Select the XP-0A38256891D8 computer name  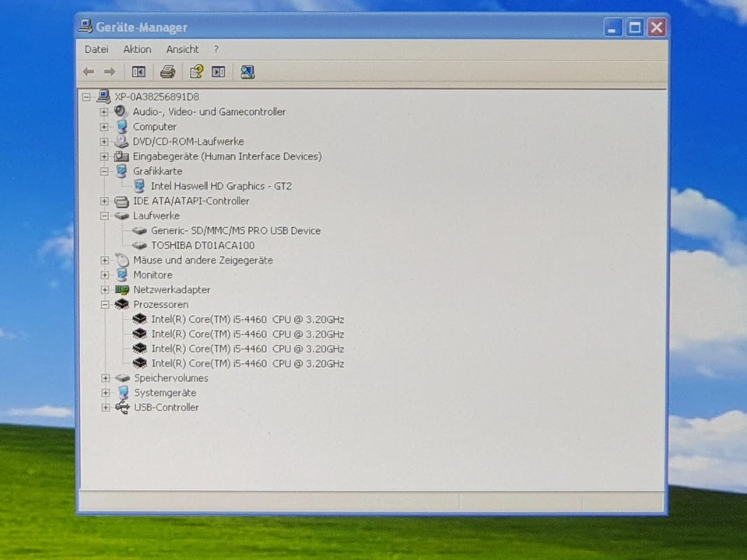[156, 96]
